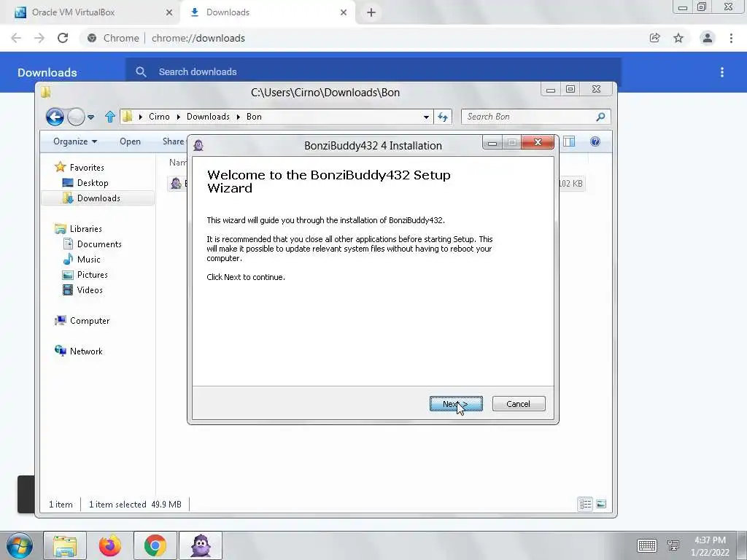Cancel the BonziBuddy432 installation
747x560 pixels.
coord(519,404)
